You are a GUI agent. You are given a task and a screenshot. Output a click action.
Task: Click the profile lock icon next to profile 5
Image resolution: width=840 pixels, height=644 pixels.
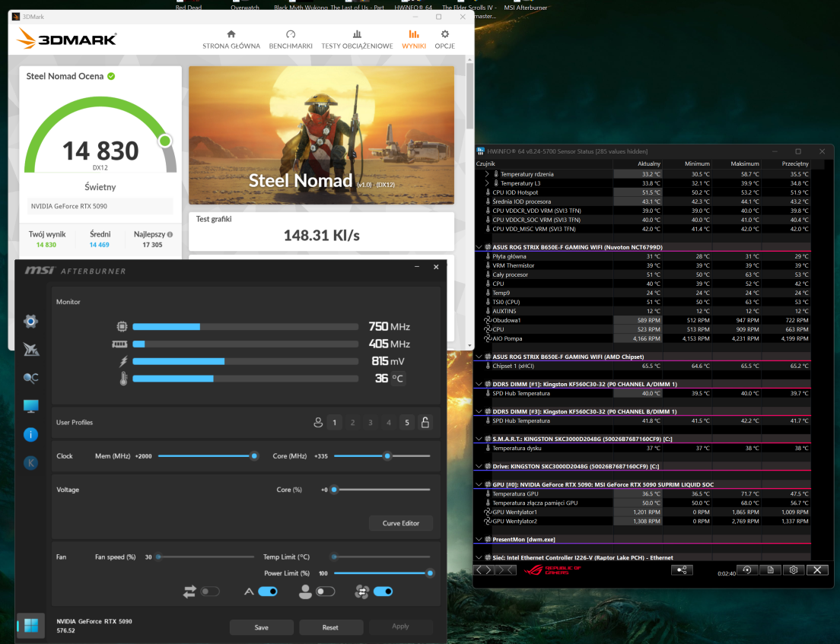tap(425, 423)
